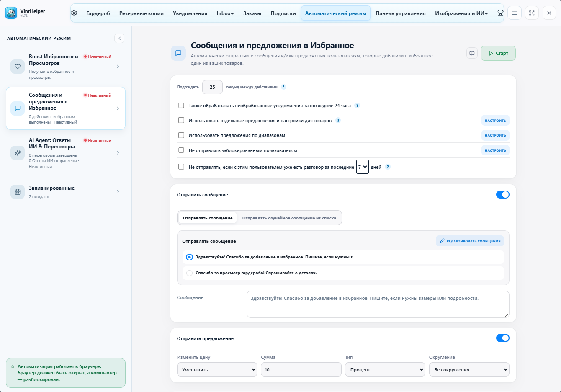Viewport: 561px width, 392px height.
Task: Open the hamburger menu icon
Action: (x=514, y=13)
